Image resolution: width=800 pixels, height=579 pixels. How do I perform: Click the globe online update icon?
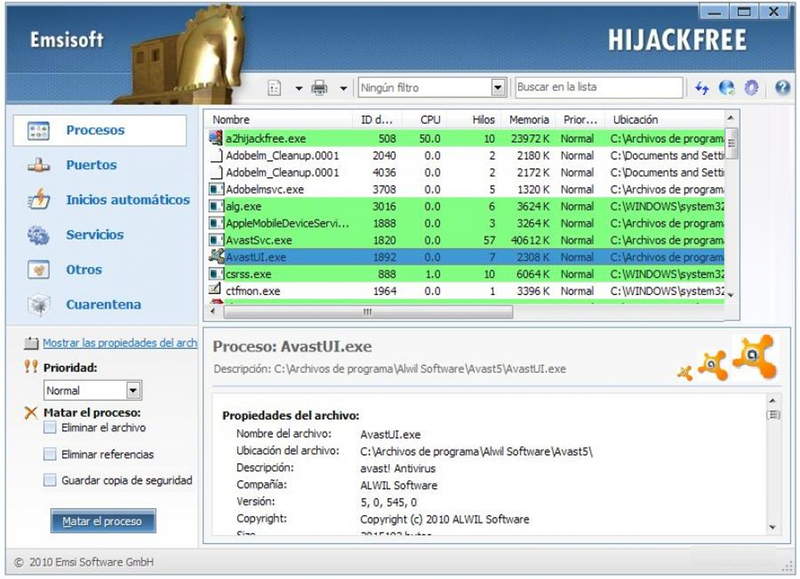tap(727, 88)
